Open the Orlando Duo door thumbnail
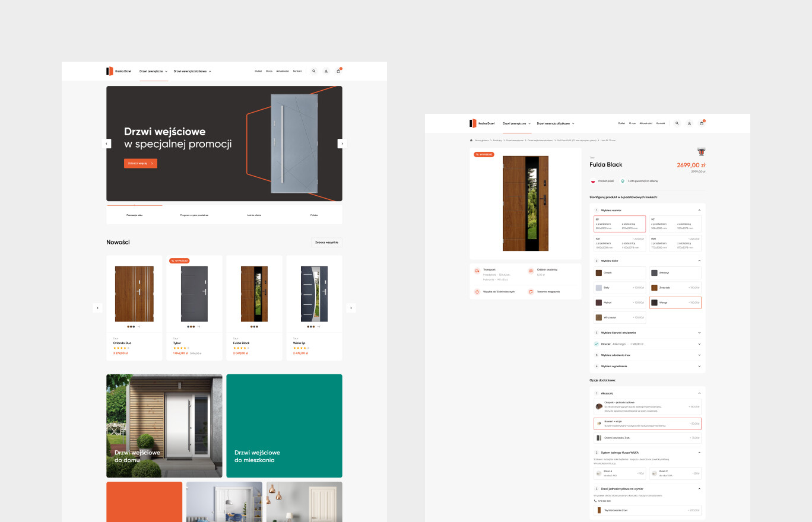Screen dimensions: 812x522 tap(134, 294)
